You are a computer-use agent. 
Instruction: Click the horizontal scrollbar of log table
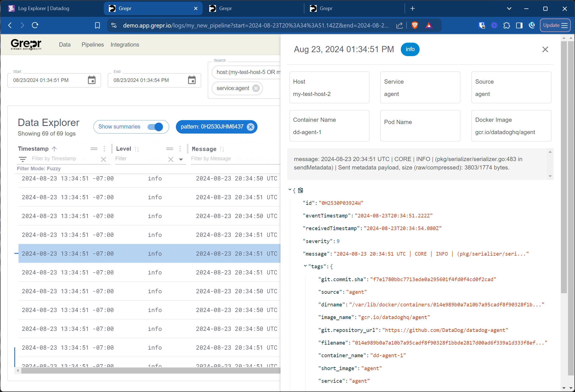(151, 371)
